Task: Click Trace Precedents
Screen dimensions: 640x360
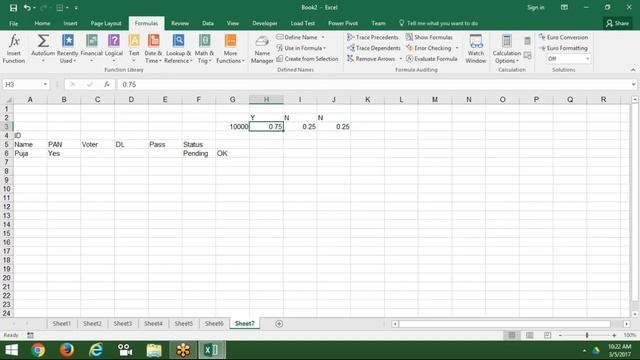Action: click(x=373, y=37)
